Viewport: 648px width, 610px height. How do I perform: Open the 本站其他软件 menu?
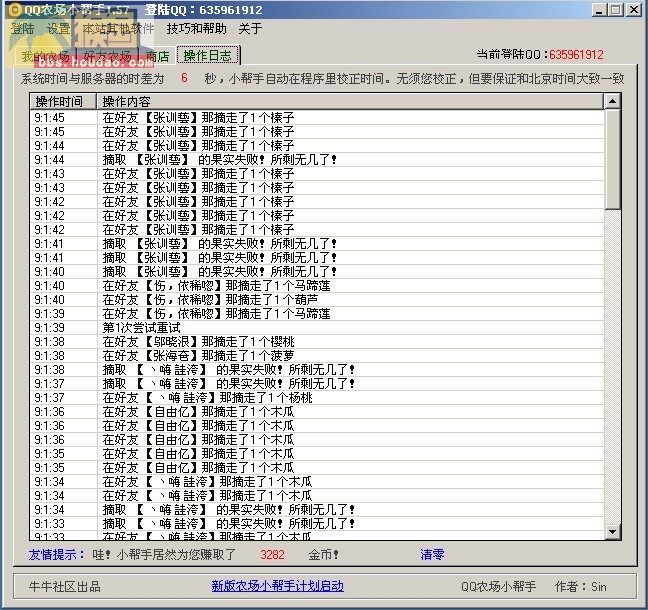tap(118, 29)
